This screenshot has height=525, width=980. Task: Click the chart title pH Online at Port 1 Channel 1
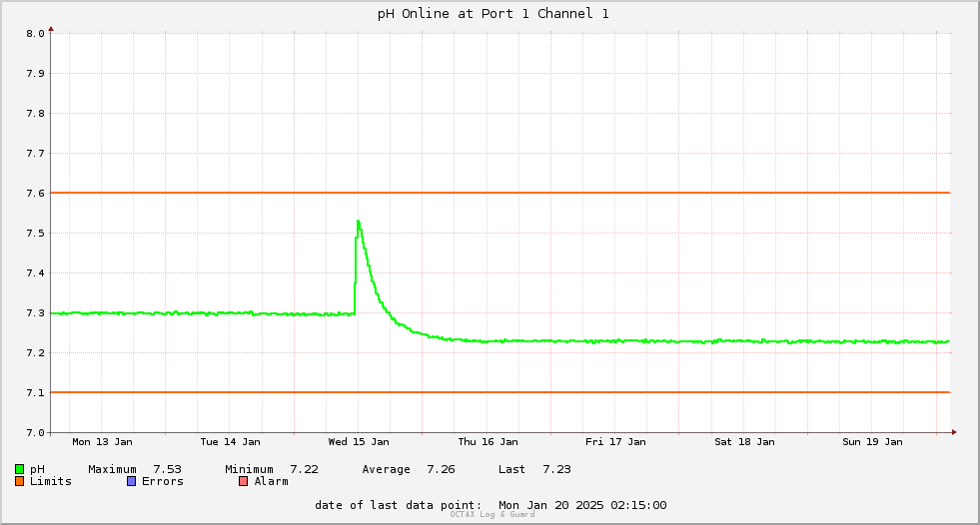click(x=493, y=14)
